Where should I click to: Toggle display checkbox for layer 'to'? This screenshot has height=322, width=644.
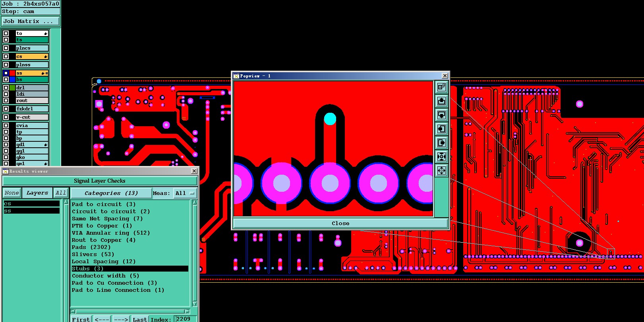pos(6,33)
